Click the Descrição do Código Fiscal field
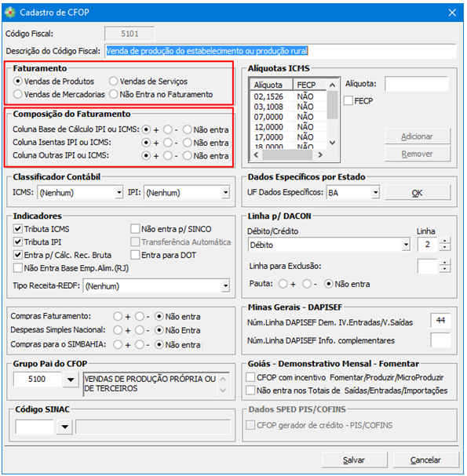Image resolution: width=467 pixels, height=476 pixels. [280, 51]
